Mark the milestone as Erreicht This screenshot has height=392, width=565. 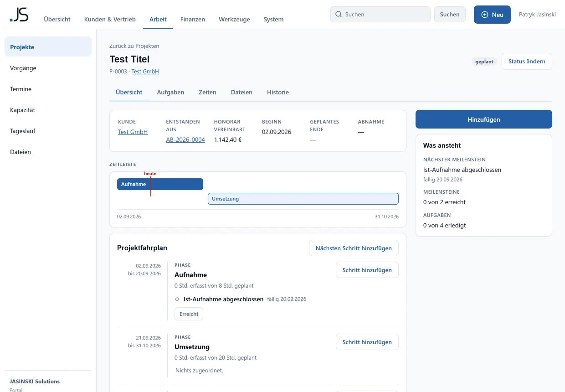pyautogui.click(x=189, y=314)
